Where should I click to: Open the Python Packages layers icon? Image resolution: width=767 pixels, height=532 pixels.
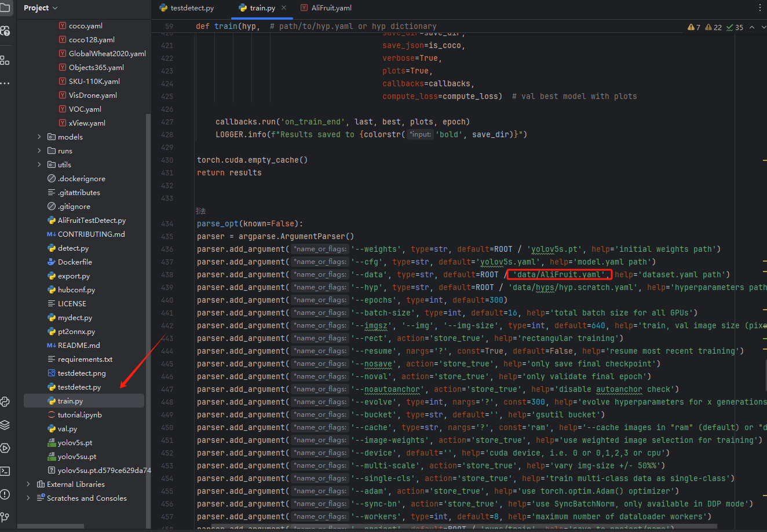coord(5,425)
